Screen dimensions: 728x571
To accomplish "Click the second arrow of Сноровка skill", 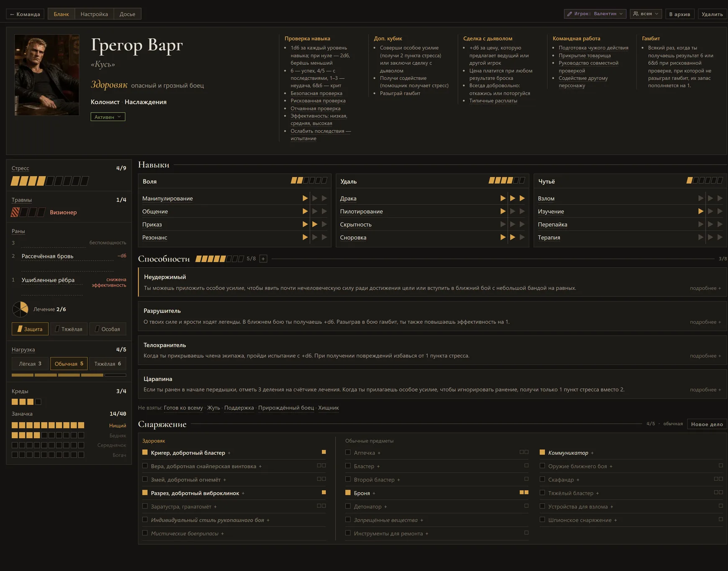I will click(x=513, y=237).
